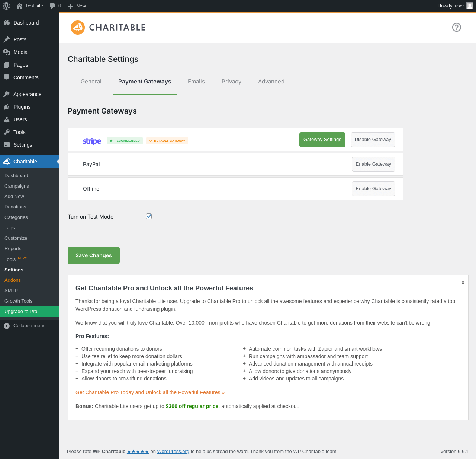This screenshot has width=476, height=459.
Task: Click the green Upgrade to Pro item
Action: click(x=30, y=312)
